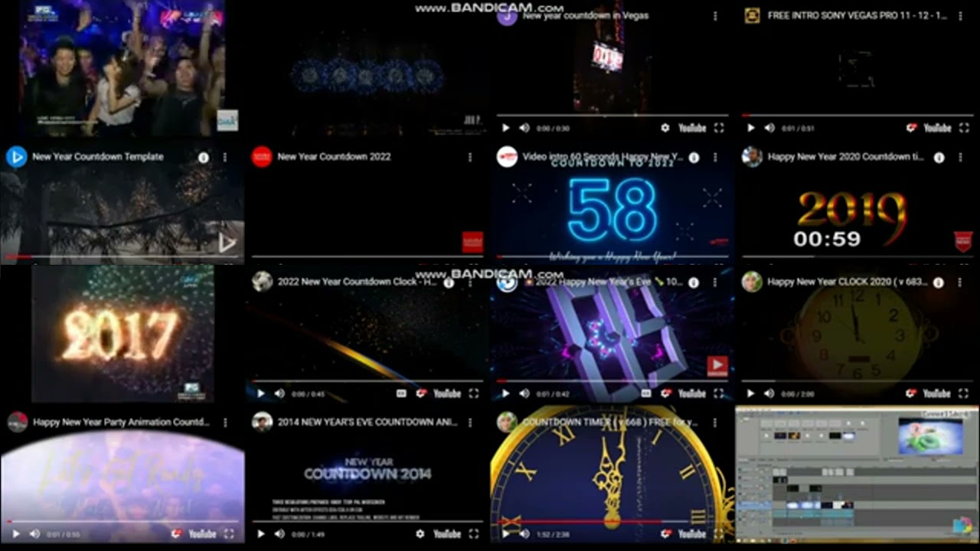
Task: Open more options for Happy New Year 2020 Countdown
Action: pos(960,157)
